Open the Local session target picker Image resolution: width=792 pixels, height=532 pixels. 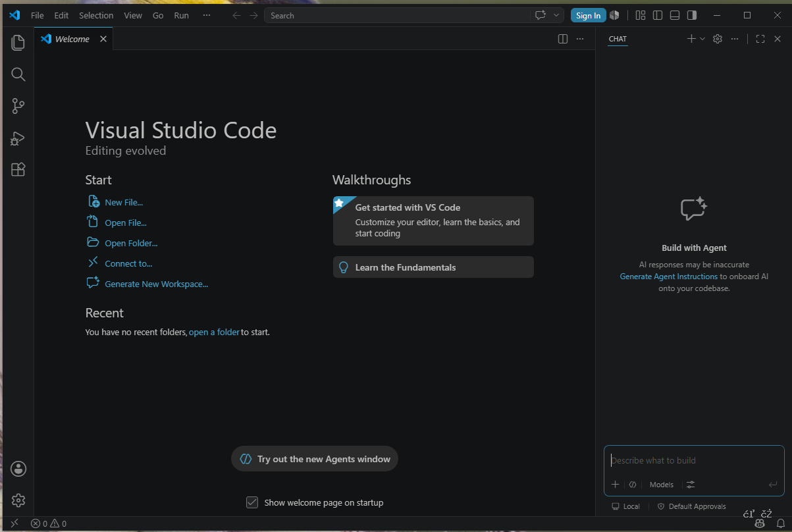pos(625,506)
